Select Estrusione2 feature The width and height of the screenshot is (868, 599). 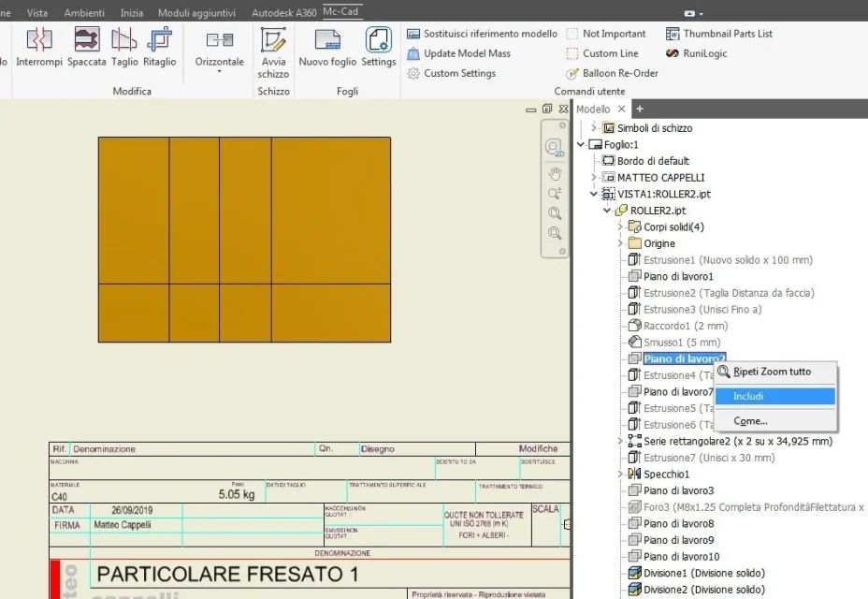click(721, 293)
